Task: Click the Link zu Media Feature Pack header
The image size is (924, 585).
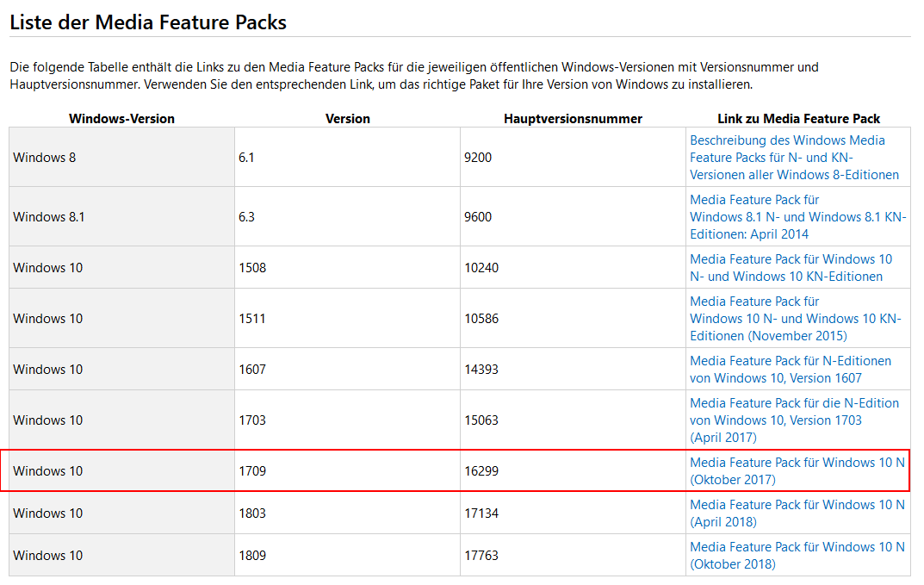Action: [798, 119]
